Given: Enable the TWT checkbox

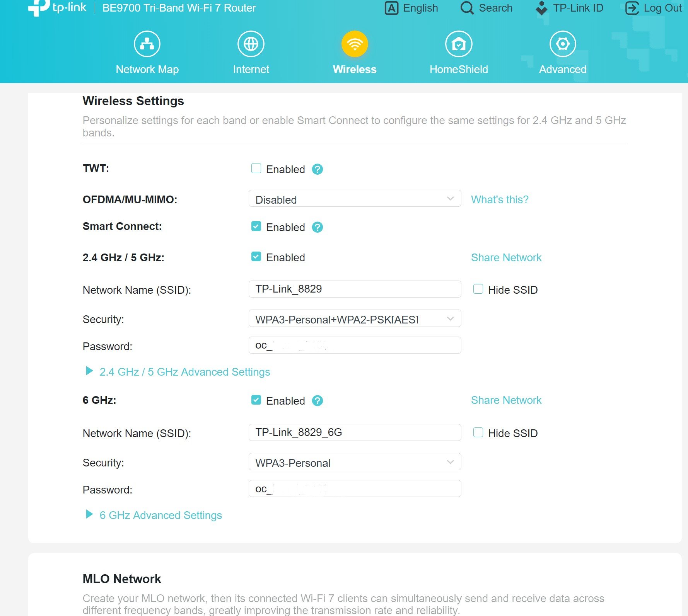Looking at the screenshot, I should click(256, 168).
